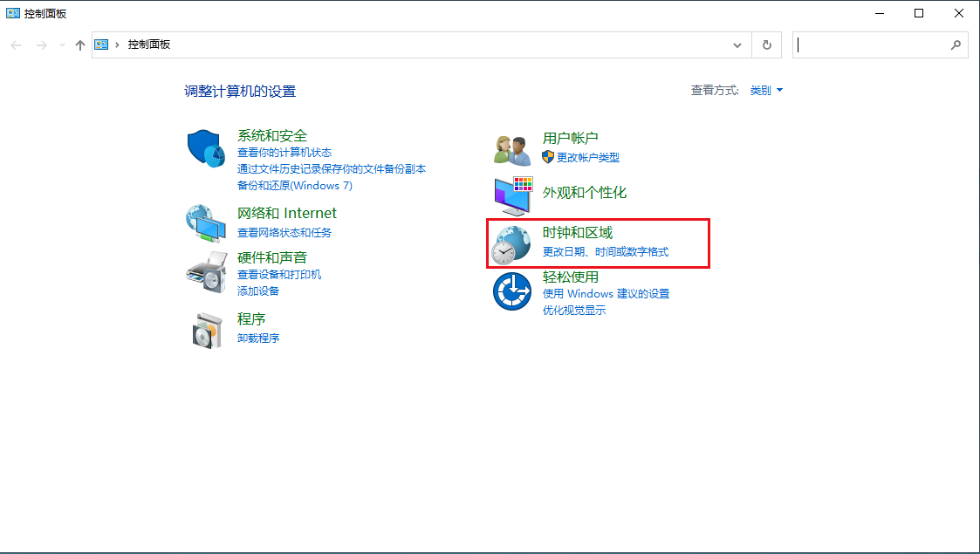Click the 用户帐户 people icon
980x554 pixels.
pos(510,147)
